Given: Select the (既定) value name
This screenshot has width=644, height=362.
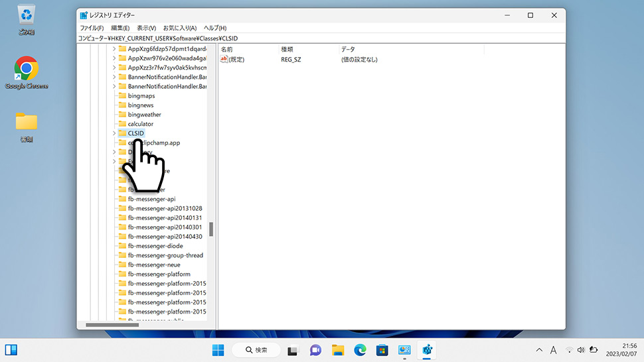Looking at the screenshot, I should [236, 60].
